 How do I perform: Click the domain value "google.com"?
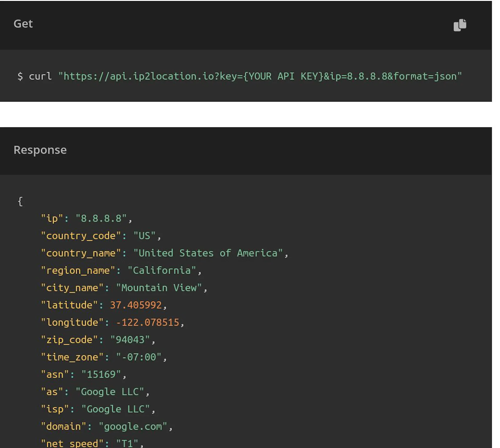click(133, 427)
